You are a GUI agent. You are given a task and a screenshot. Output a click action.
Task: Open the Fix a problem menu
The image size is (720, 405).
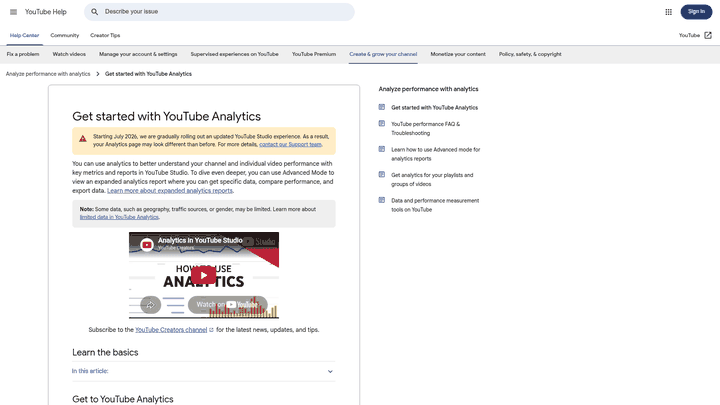point(23,54)
